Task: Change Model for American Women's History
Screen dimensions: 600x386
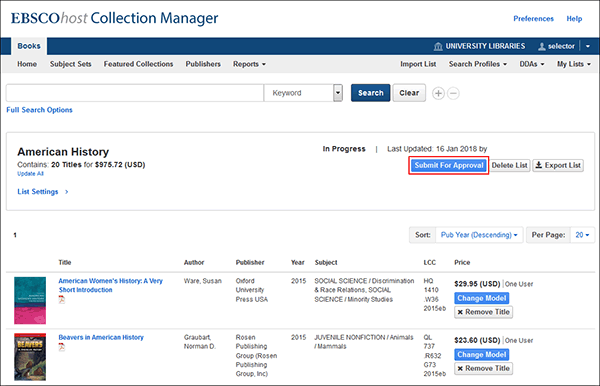Action: click(x=481, y=298)
